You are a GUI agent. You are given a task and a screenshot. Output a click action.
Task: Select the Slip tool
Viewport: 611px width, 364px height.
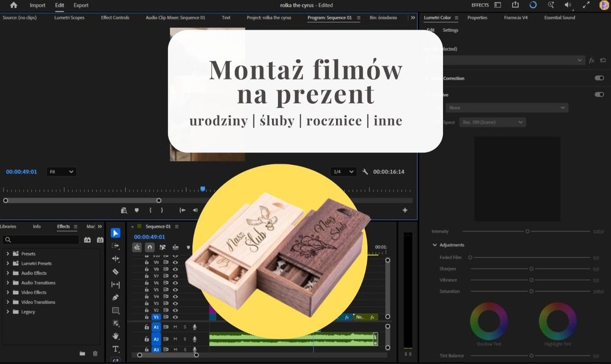coord(115,285)
